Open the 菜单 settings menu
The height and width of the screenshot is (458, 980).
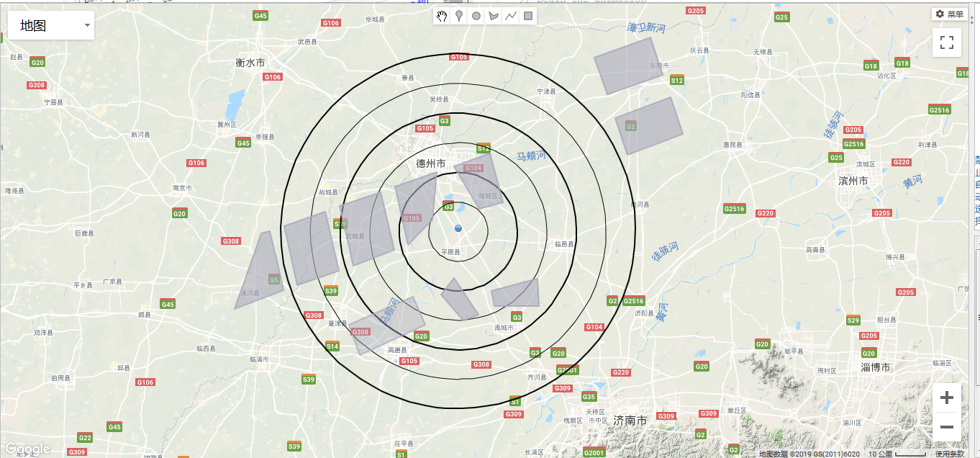(x=949, y=14)
